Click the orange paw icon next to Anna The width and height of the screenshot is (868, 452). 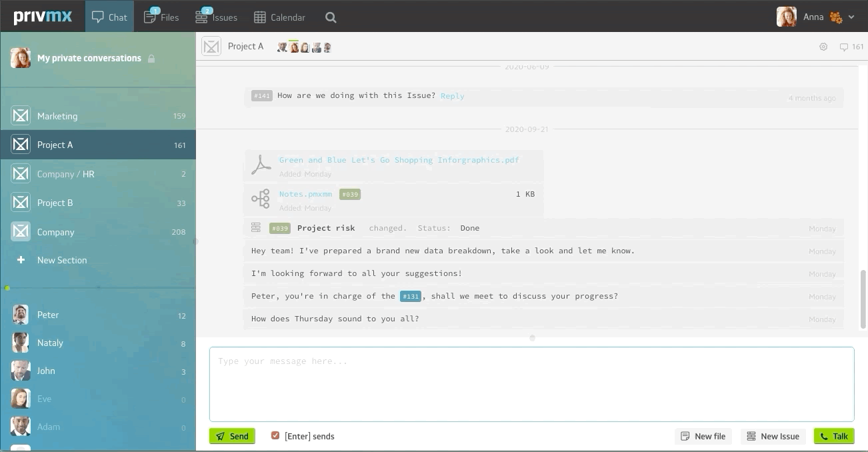835,17
